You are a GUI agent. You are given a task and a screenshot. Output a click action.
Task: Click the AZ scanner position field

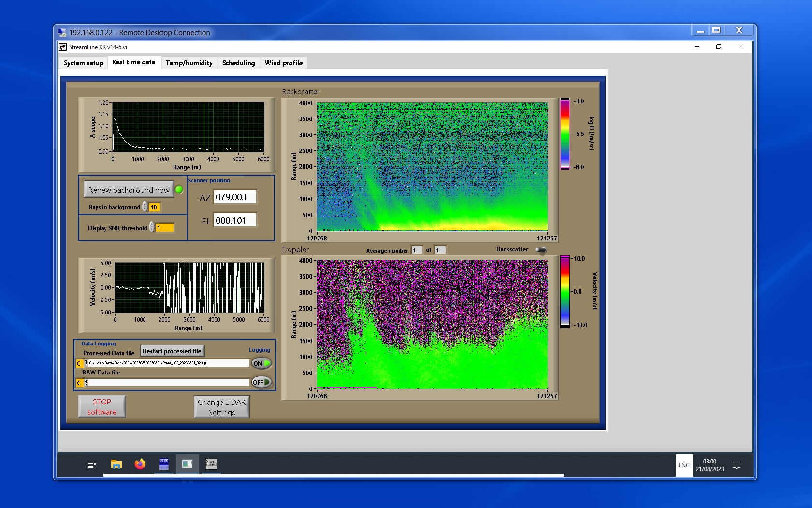pos(235,197)
